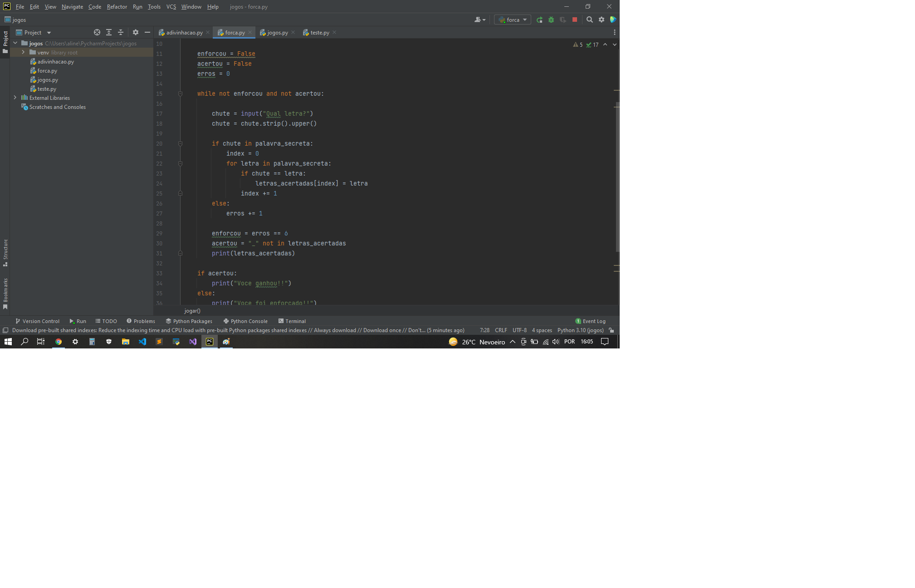Open the Project view selector dropdown
The width and height of the screenshot is (915, 588).
pyautogui.click(x=34, y=33)
